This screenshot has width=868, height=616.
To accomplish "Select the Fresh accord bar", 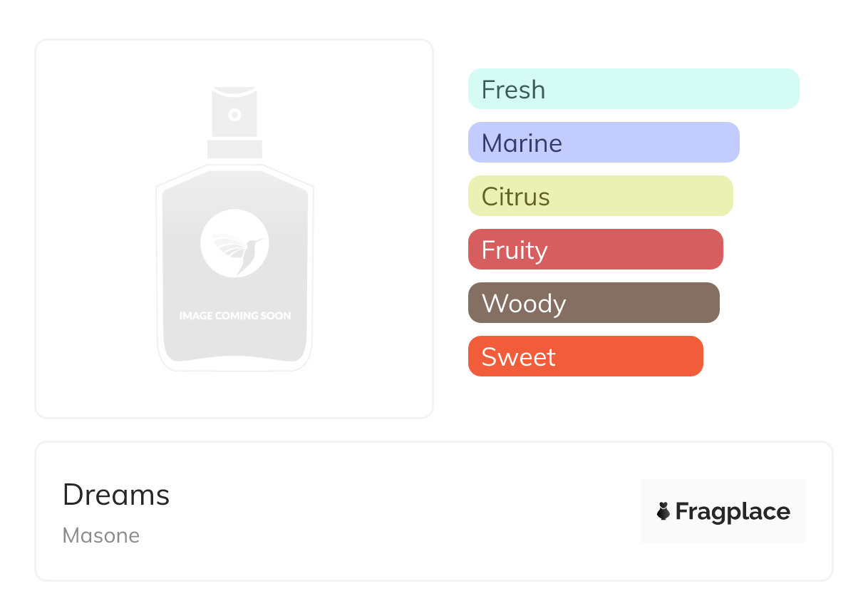I will 633,89.
